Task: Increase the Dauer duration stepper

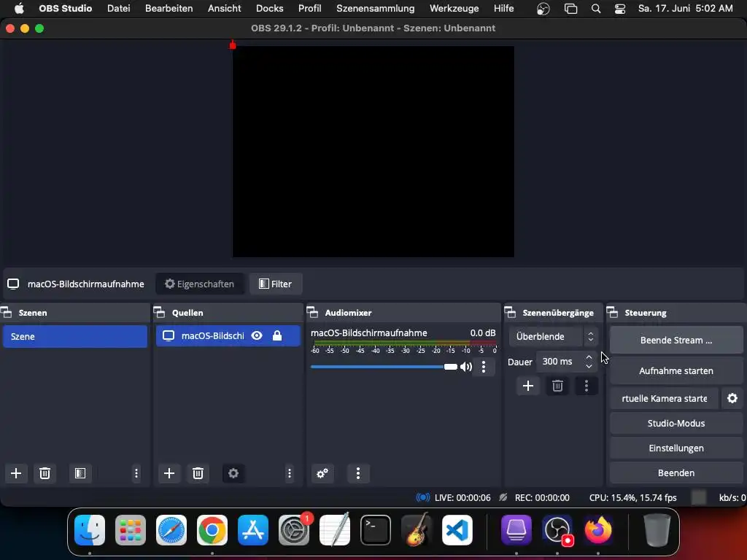Action: [x=589, y=357]
